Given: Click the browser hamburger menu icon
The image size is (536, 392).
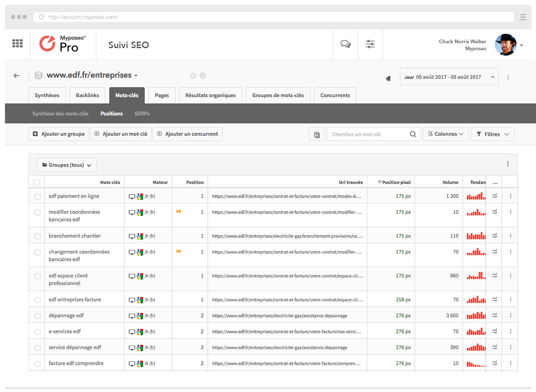Looking at the screenshot, I should point(523,17).
